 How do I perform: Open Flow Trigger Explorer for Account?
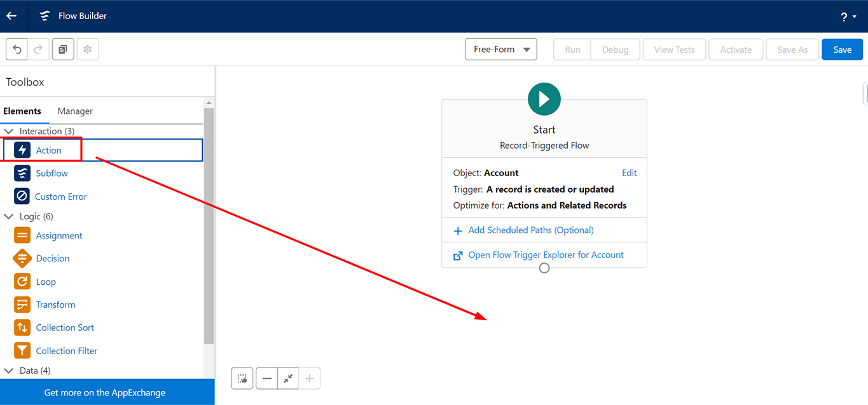coord(546,255)
